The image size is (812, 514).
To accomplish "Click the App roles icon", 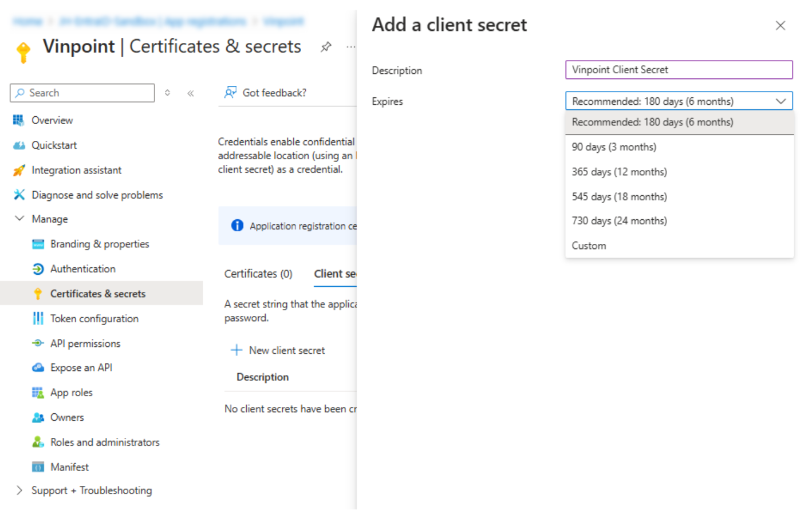I will tap(38, 393).
